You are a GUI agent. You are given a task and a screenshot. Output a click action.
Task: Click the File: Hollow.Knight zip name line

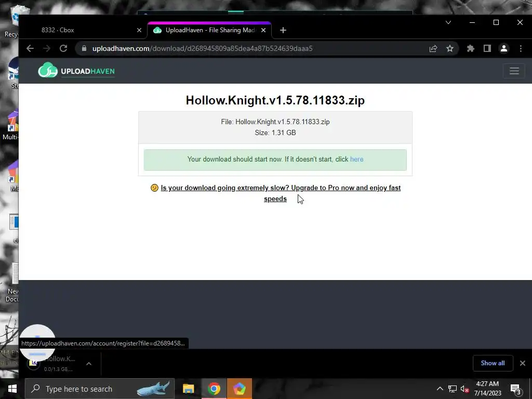(x=275, y=122)
